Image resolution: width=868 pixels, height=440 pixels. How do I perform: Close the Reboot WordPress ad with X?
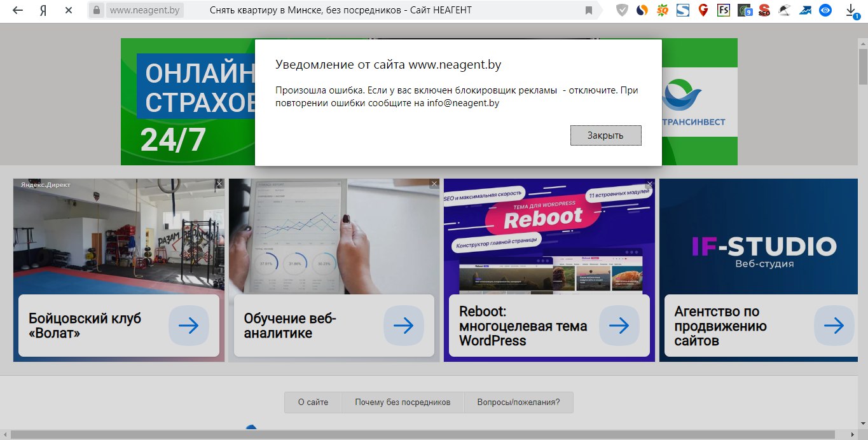[x=650, y=184]
